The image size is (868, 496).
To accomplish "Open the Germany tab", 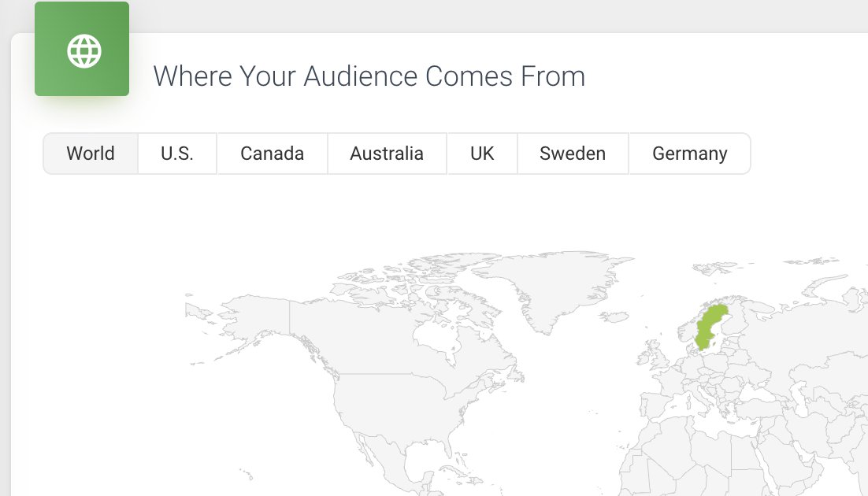I will [x=689, y=154].
